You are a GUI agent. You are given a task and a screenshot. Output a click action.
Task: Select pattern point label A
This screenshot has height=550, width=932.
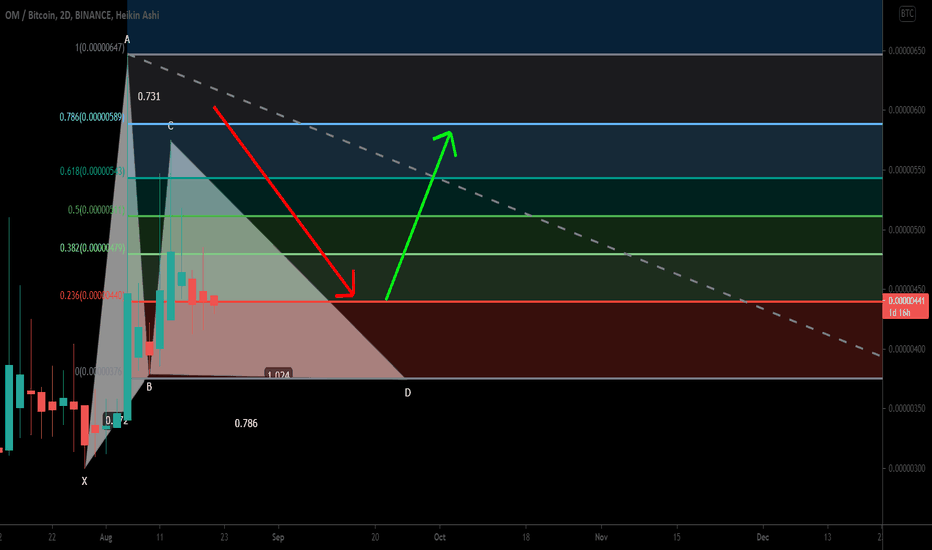pyautogui.click(x=127, y=40)
